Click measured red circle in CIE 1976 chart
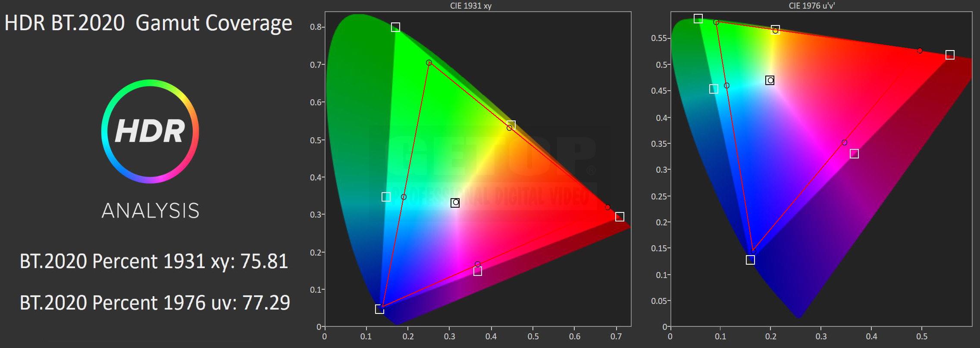This screenshot has width=980, height=348. pos(920,51)
